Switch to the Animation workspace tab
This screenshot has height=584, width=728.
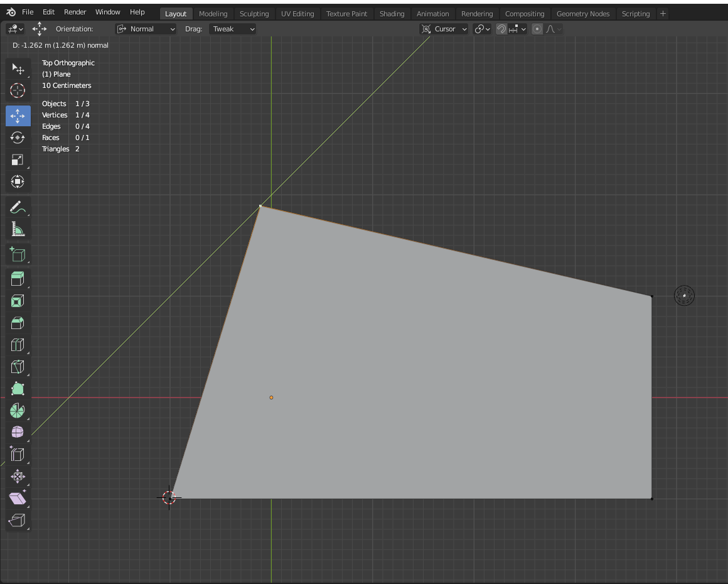click(432, 14)
